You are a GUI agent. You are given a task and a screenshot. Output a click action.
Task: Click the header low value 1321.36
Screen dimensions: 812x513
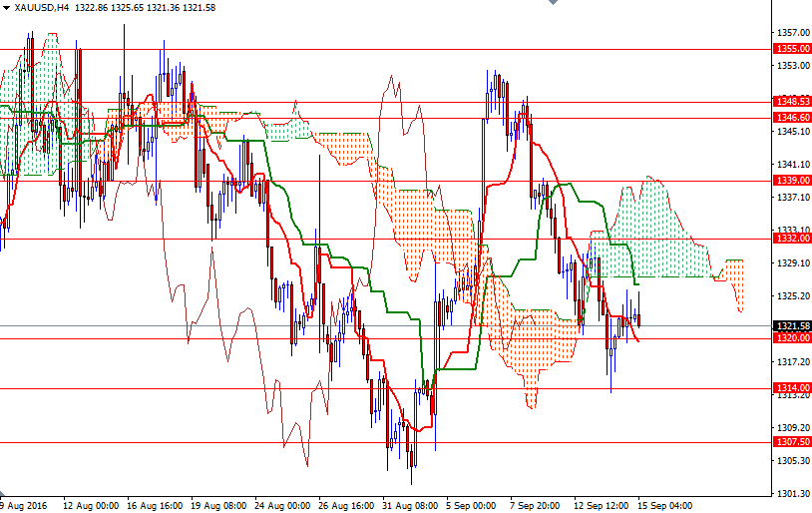(x=163, y=8)
